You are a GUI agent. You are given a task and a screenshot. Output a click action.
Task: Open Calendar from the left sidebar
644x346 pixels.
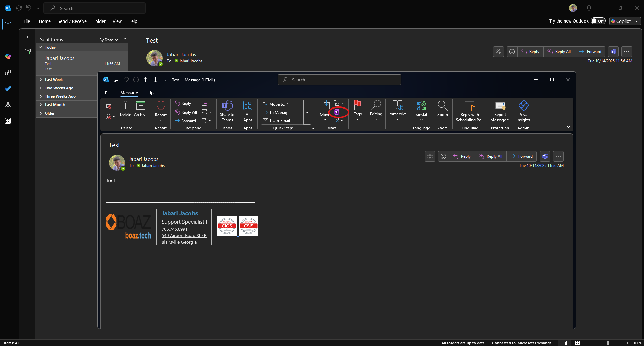pos(8,40)
